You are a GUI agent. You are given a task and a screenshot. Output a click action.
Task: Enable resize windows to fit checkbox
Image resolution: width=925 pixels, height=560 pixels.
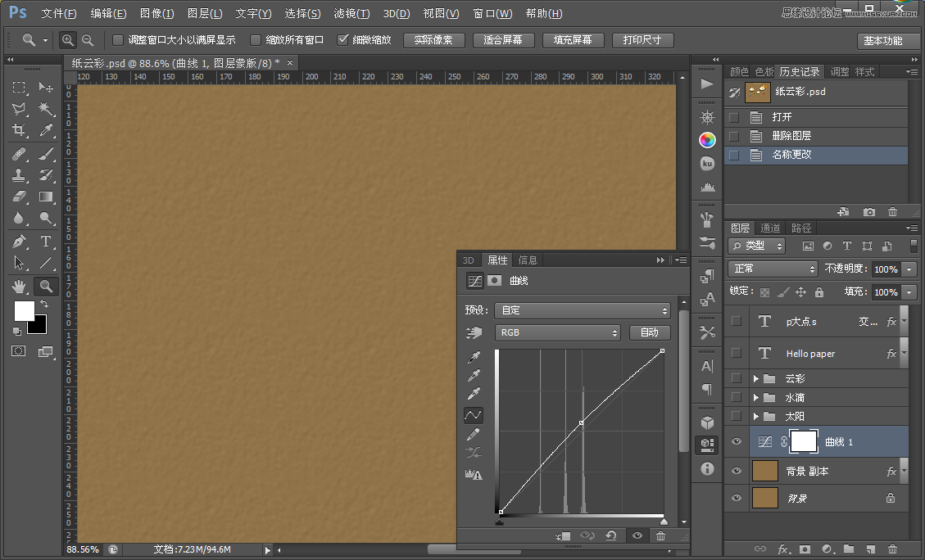118,40
